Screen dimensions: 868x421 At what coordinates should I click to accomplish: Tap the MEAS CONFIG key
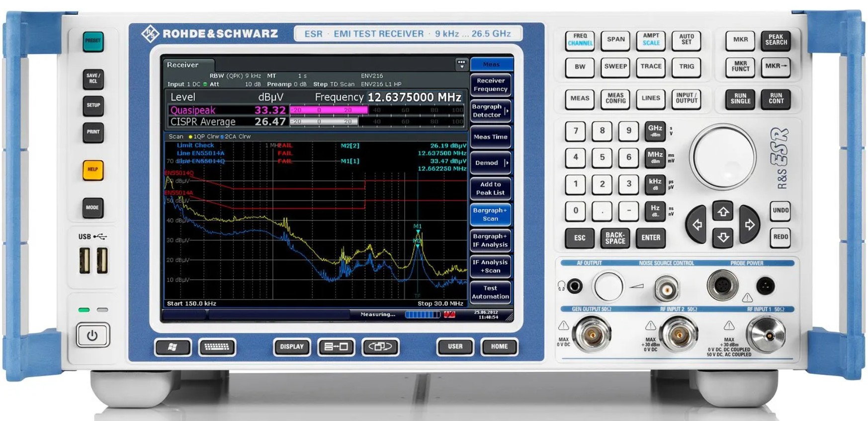(615, 99)
